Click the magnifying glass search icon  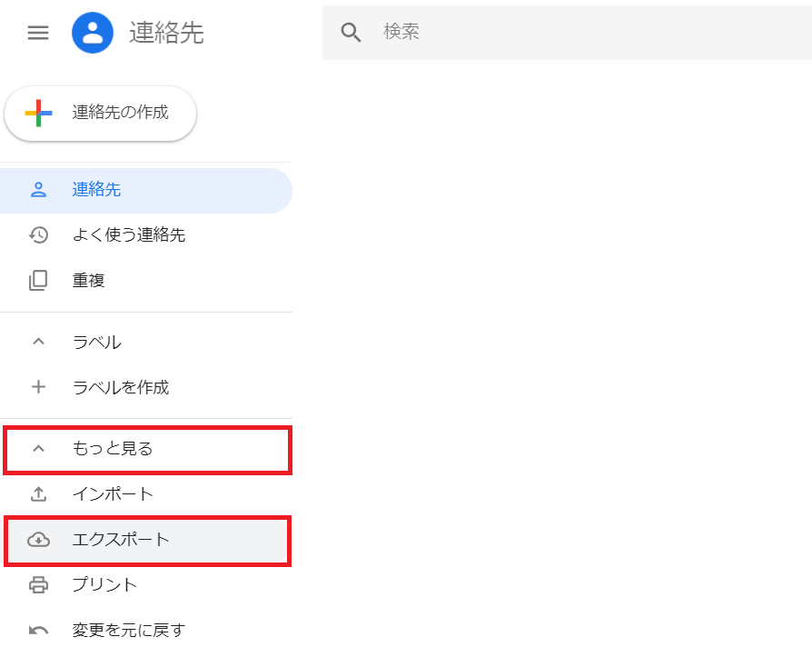coord(351,32)
